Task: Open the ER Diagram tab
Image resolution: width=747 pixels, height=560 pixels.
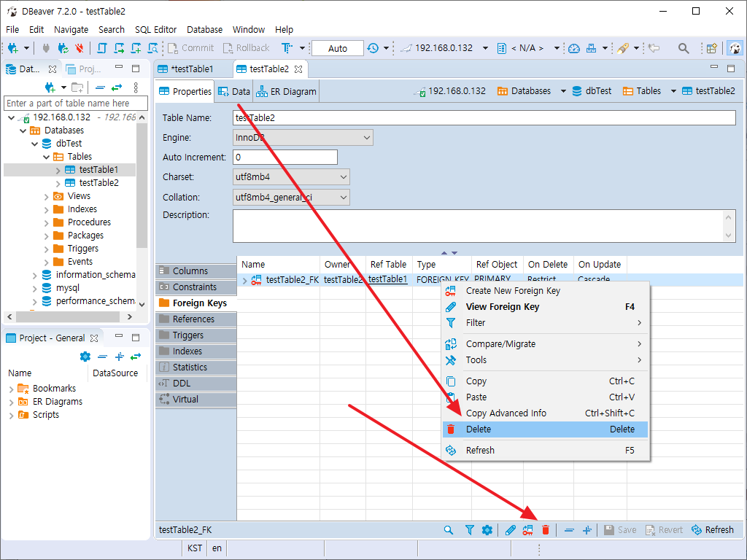Action: pos(286,91)
